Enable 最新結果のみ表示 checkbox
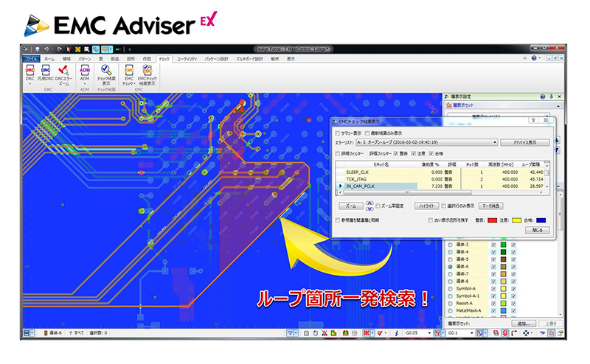 pyautogui.click(x=367, y=133)
